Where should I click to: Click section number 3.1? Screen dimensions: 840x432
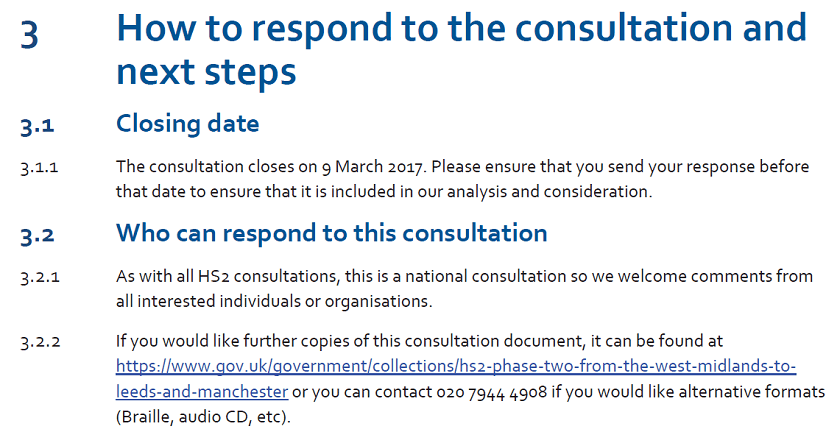coord(38,126)
